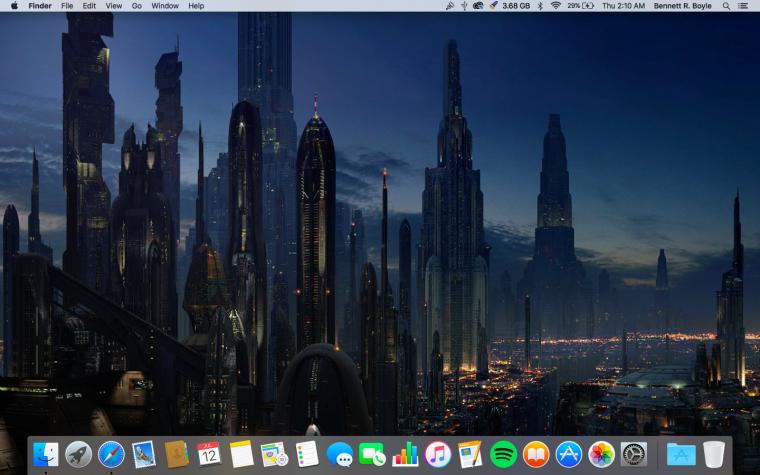Open the battery 29% status menu

(581, 6)
